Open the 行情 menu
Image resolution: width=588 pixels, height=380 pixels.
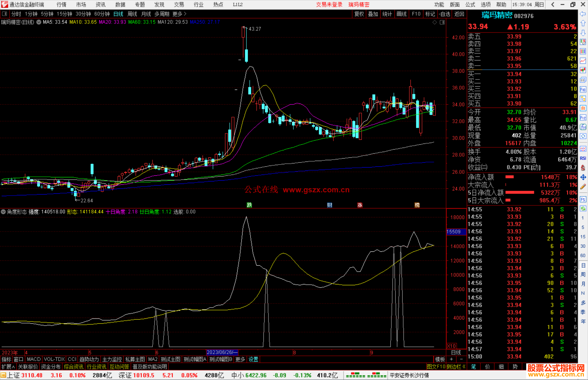62,4
